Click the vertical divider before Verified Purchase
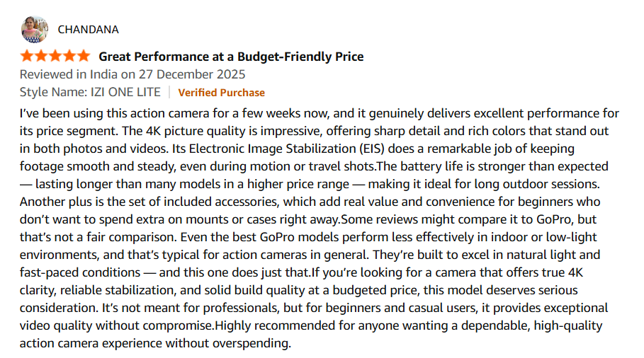644x358 pixels. point(169,92)
